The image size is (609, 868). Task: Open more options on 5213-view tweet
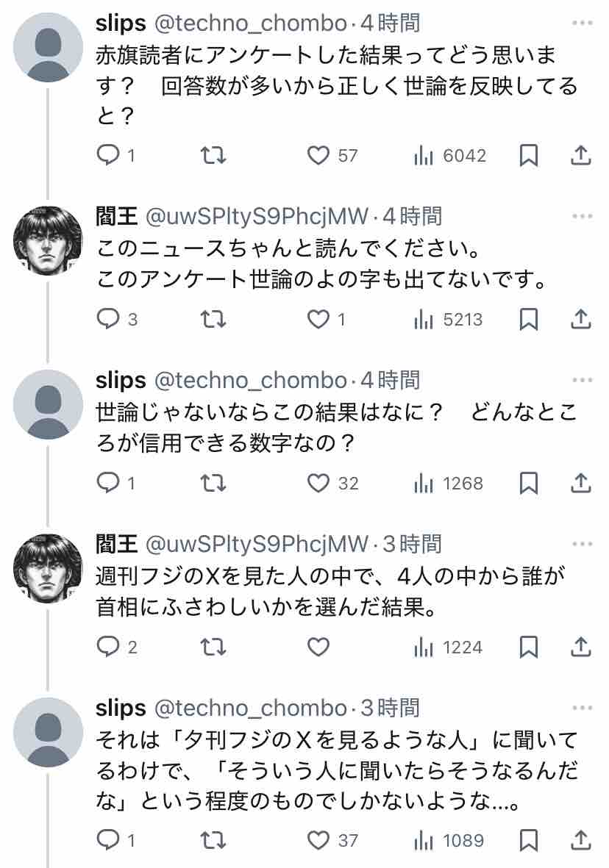[x=582, y=216]
